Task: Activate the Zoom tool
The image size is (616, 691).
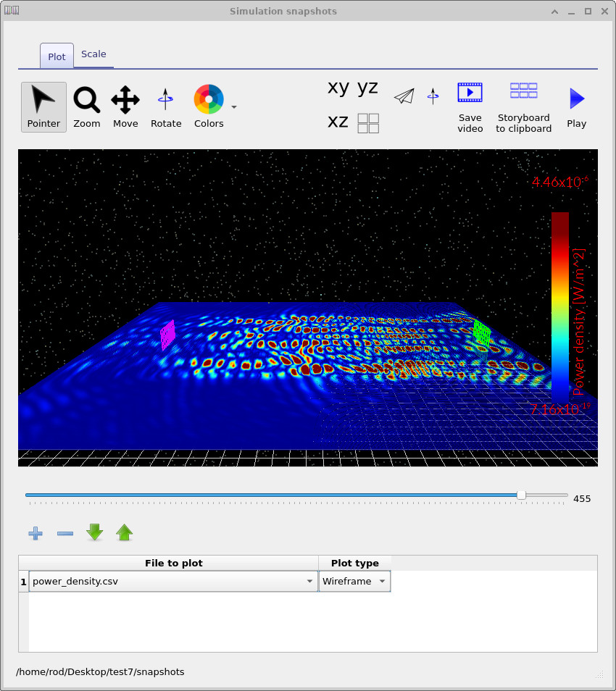Action: pyautogui.click(x=87, y=101)
